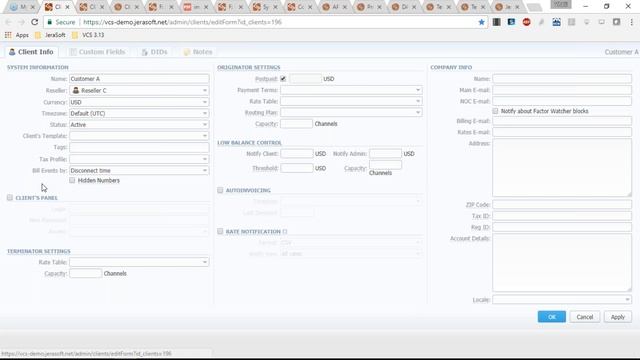This screenshot has width=640, height=360.
Task: Click Account Details text area
Action: click(x=562, y=263)
